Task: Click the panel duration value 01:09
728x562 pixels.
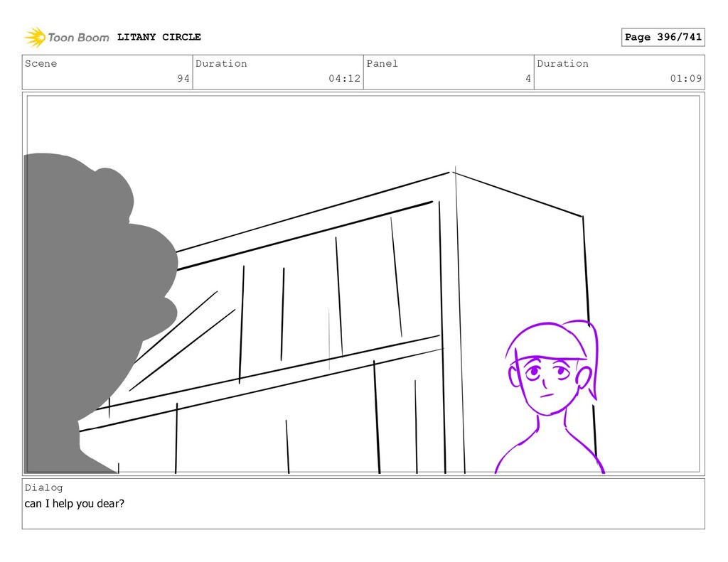Action: pos(686,78)
